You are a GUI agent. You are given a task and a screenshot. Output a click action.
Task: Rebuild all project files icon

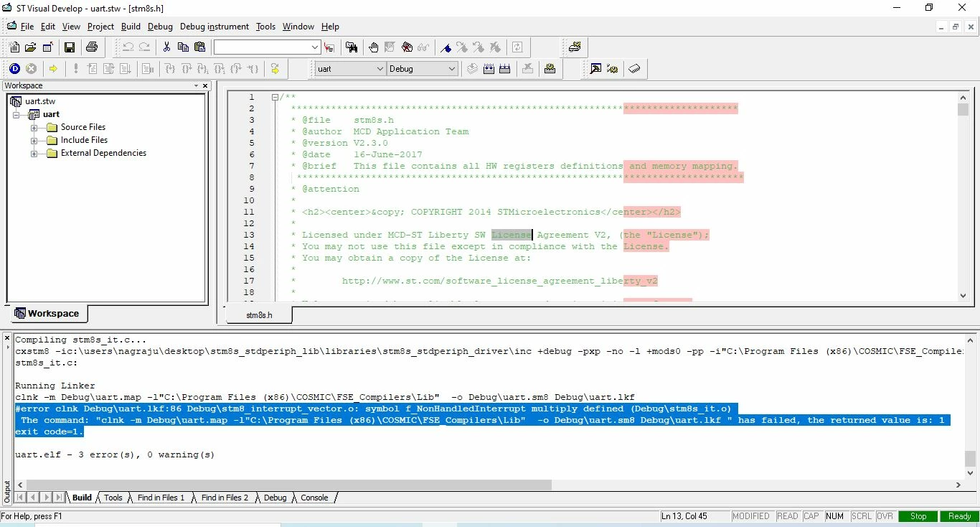tap(504, 69)
